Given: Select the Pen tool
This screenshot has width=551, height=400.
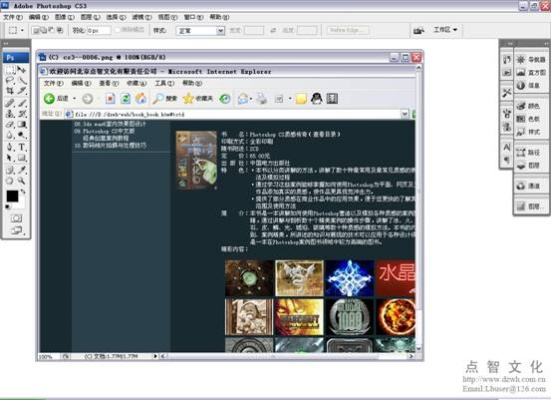Looking at the screenshot, I should [10, 147].
